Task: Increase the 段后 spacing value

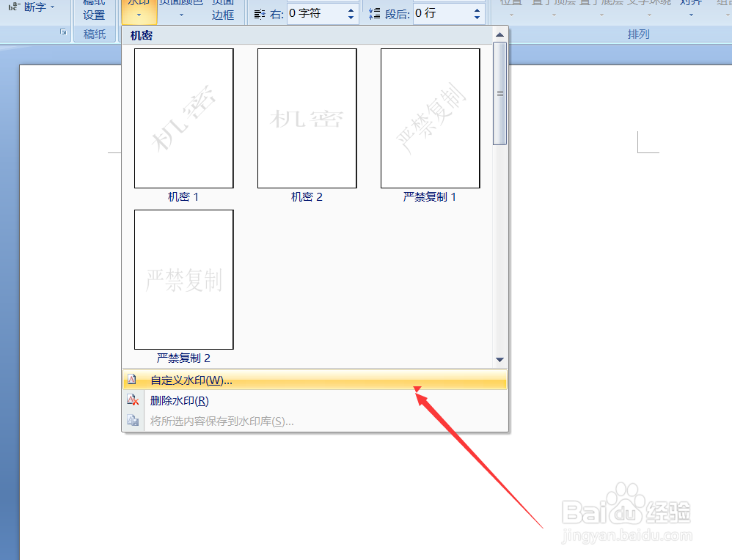Action: pyautogui.click(x=477, y=10)
